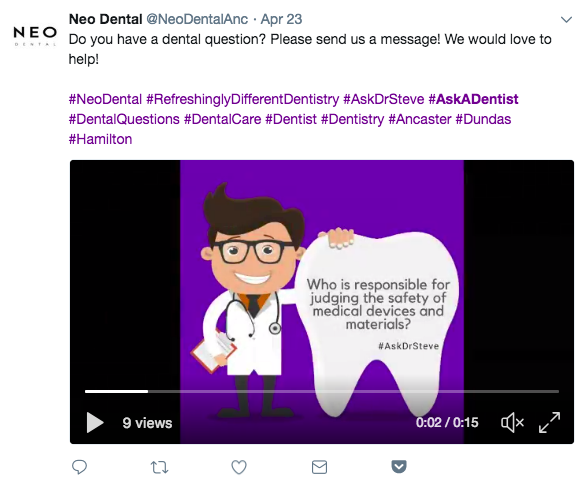The width and height of the screenshot is (587, 485).
Task: Open the #AskADentist hashtag
Action: (473, 99)
